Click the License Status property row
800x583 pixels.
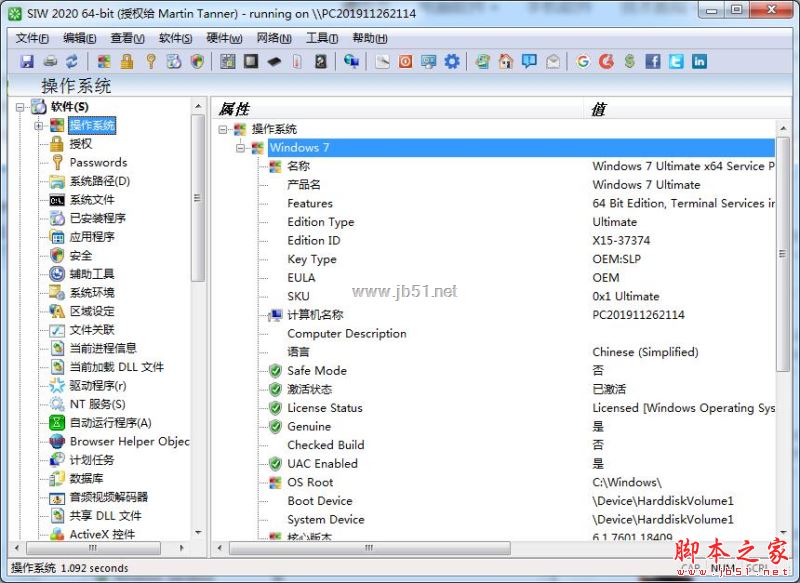pyautogui.click(x=518, y=408)
